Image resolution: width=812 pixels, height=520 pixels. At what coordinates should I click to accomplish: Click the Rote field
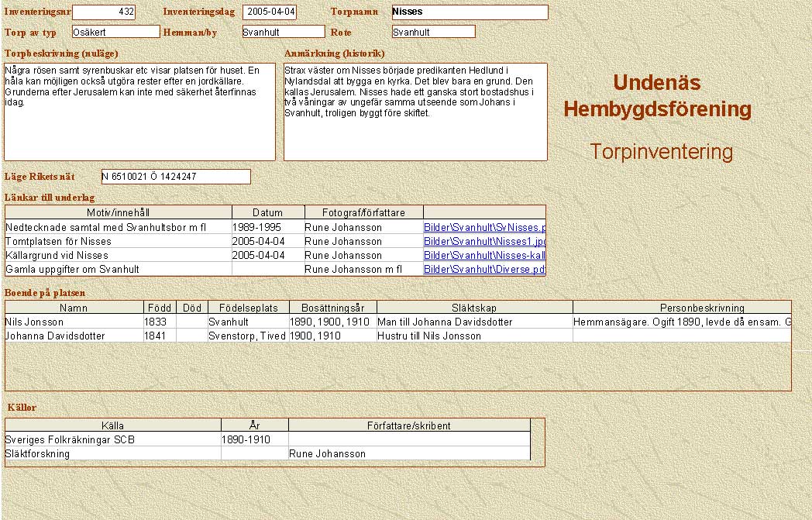pyautogui.click(x=433, y=32)
